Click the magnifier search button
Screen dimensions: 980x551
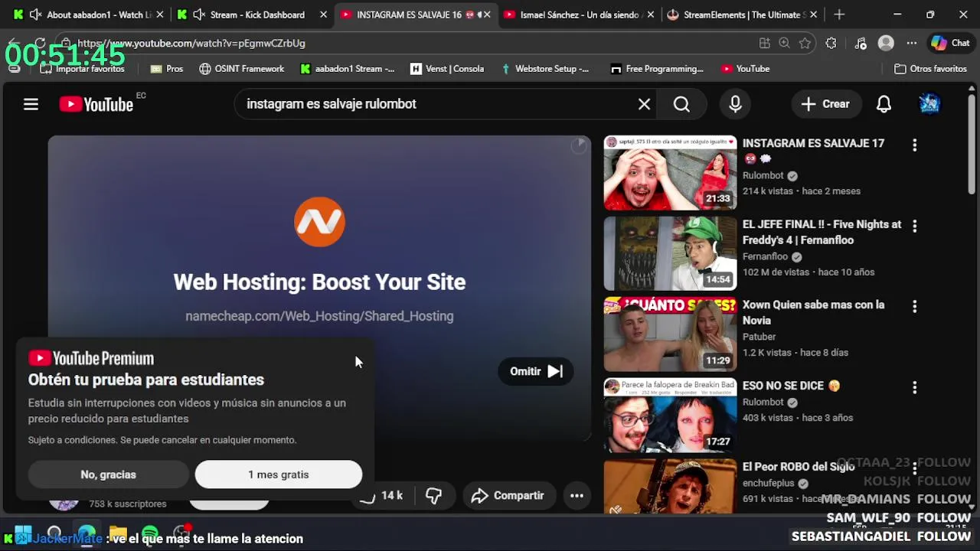(681, 104)
